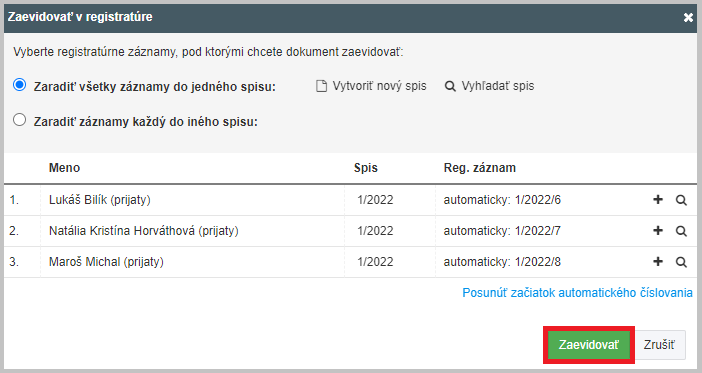The image size is (702, 373).
Task: Click Spis value 1/2022 for Lukáš Bilík
Action: [375, 200]
